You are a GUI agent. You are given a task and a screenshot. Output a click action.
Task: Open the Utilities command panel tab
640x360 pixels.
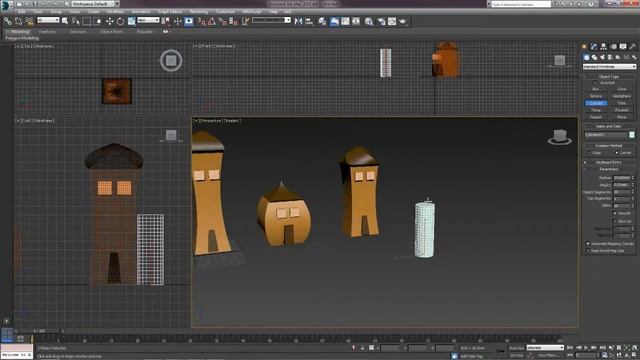[x=632, y=47]
